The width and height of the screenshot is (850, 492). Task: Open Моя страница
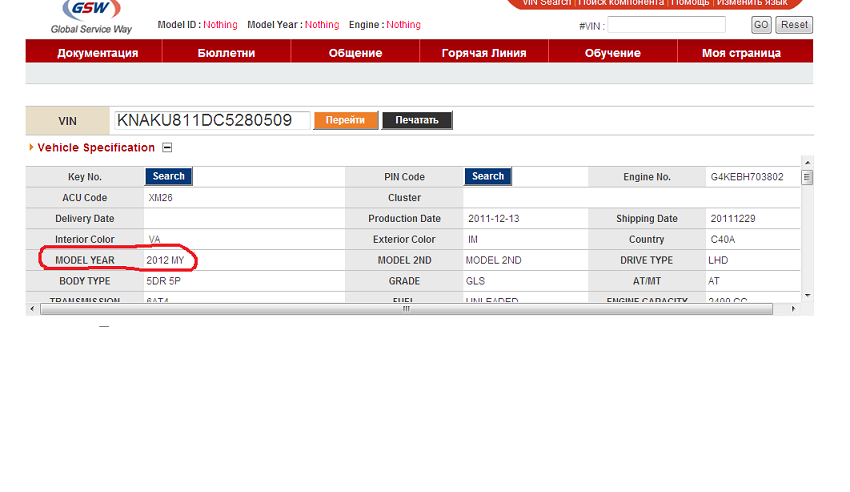coord(741,53)
